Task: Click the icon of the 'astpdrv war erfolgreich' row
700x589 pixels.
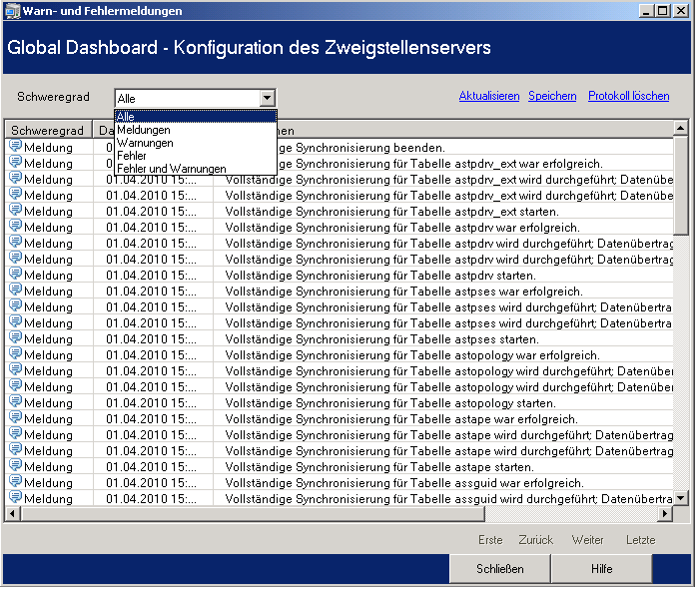Action: coord(15,227)
